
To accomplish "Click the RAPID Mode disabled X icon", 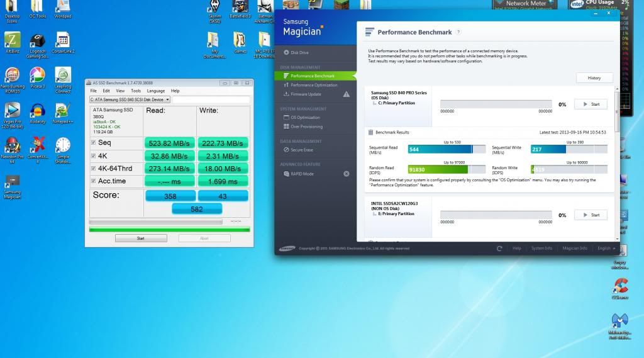I will pyautogui.click(x=347, y=174).
